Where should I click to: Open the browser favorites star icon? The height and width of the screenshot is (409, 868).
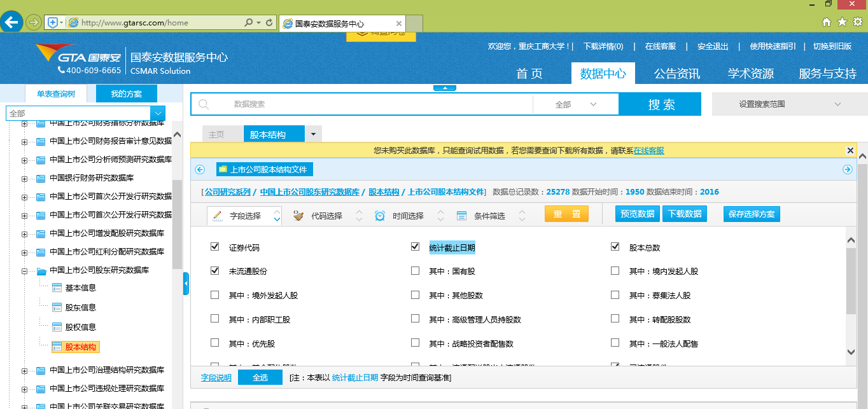click(842, 22)
